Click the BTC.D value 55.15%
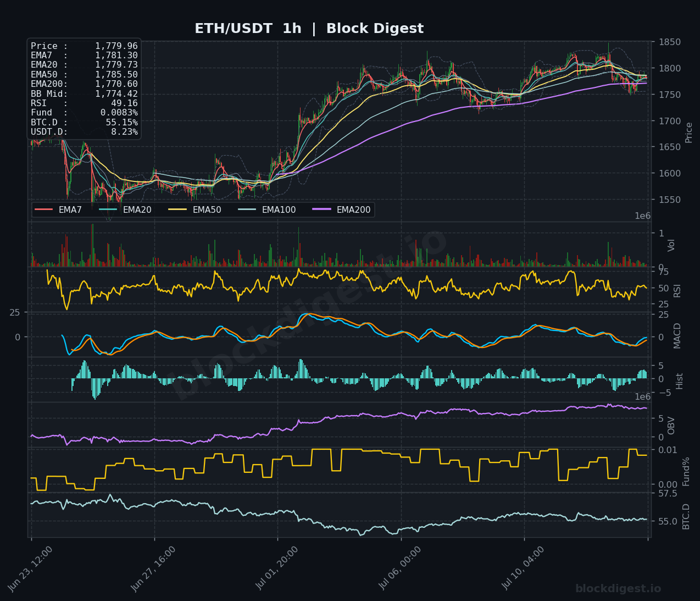700x601 pixels. pyautogui.click(x=122, y=122)
